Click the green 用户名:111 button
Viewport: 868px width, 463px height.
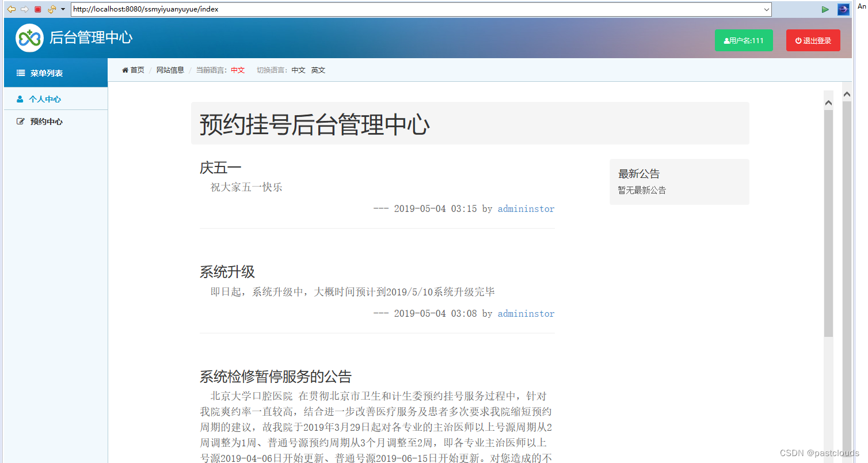744,40
